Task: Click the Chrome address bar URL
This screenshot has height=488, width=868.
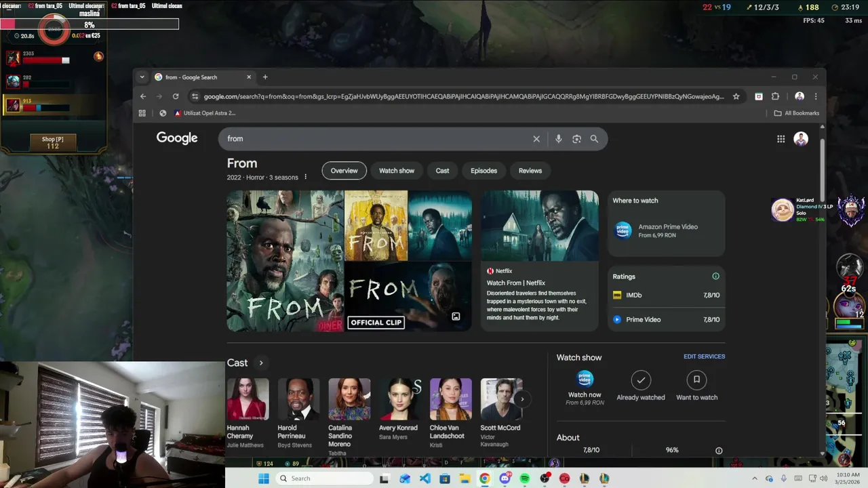Action: click(x=463, y=96)
